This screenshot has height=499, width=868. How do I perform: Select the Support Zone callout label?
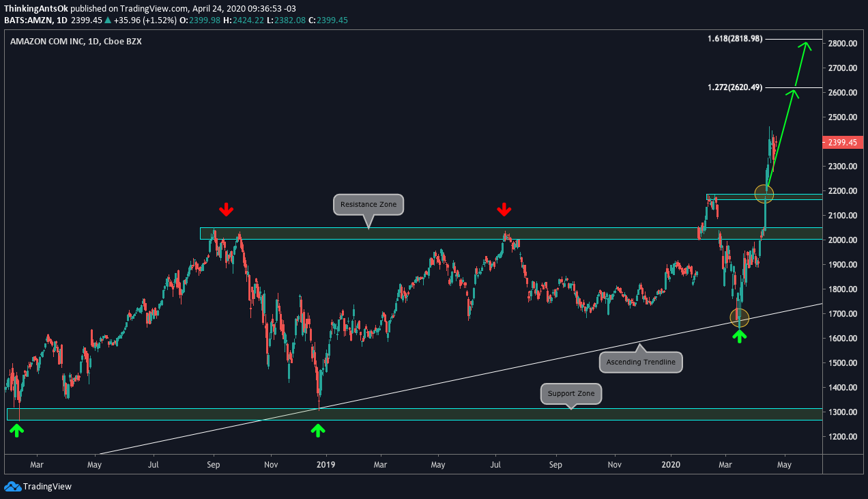(x=571, y=394)
